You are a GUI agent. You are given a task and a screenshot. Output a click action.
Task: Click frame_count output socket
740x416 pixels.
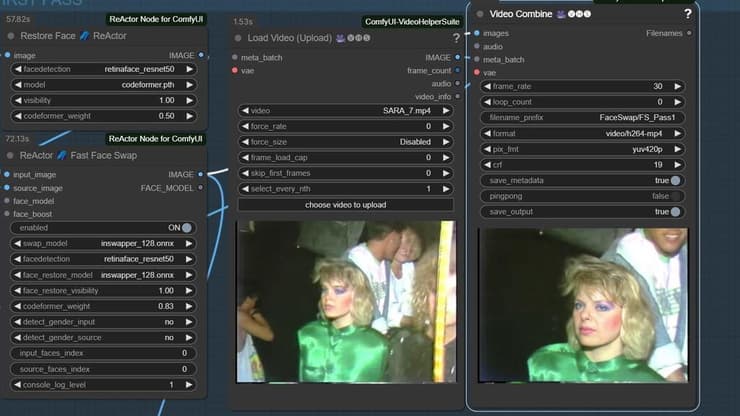pyautogui.click(x=457, y=70)
